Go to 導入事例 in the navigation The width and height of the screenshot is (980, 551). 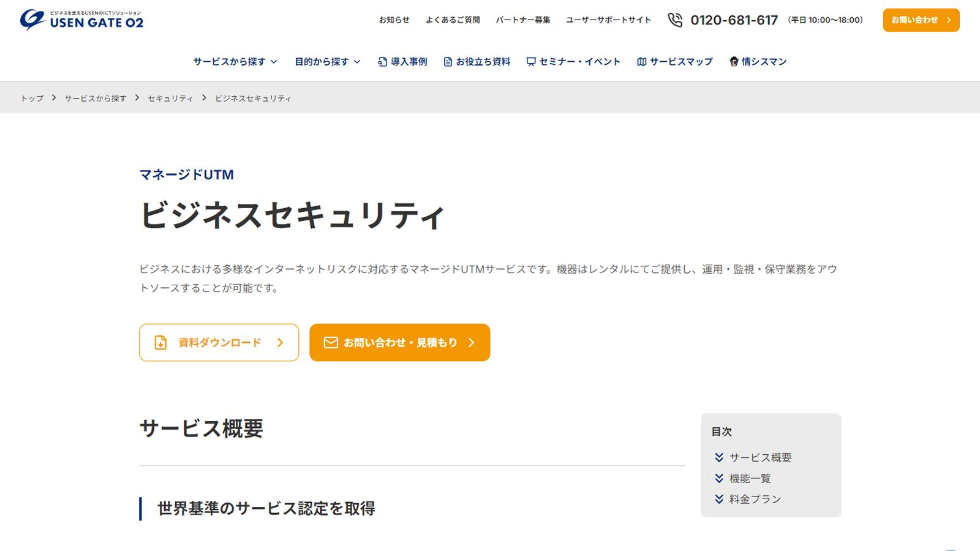click(x=403, y=62)
